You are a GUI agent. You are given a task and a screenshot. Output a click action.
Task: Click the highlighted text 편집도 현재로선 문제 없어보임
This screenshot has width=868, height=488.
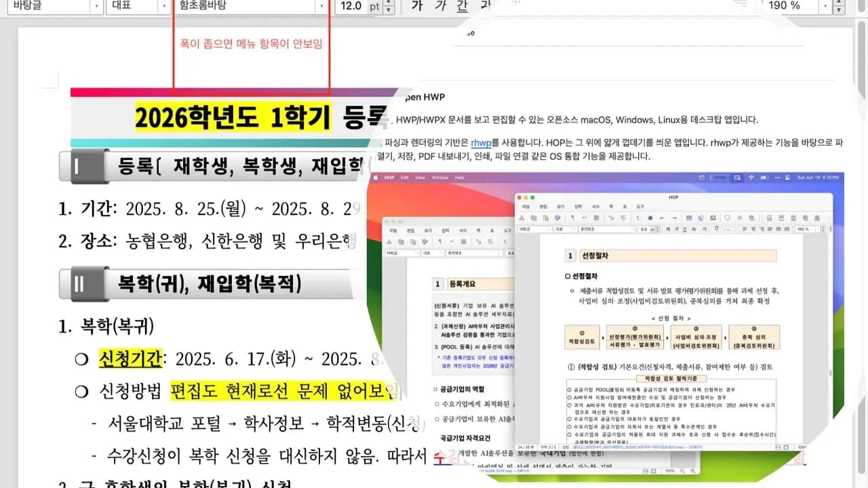[283, 390]
